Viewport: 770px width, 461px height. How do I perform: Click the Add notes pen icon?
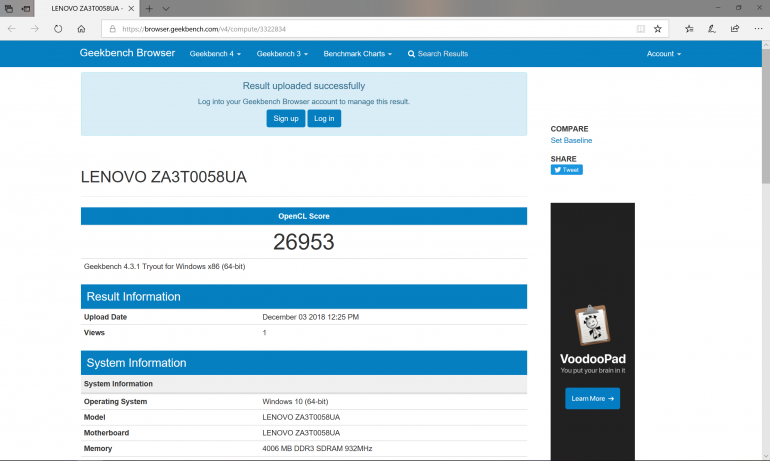712,29
